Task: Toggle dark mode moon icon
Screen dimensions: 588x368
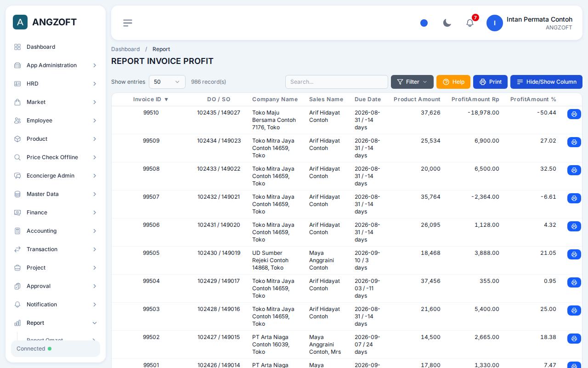Action: coord(447,23)
